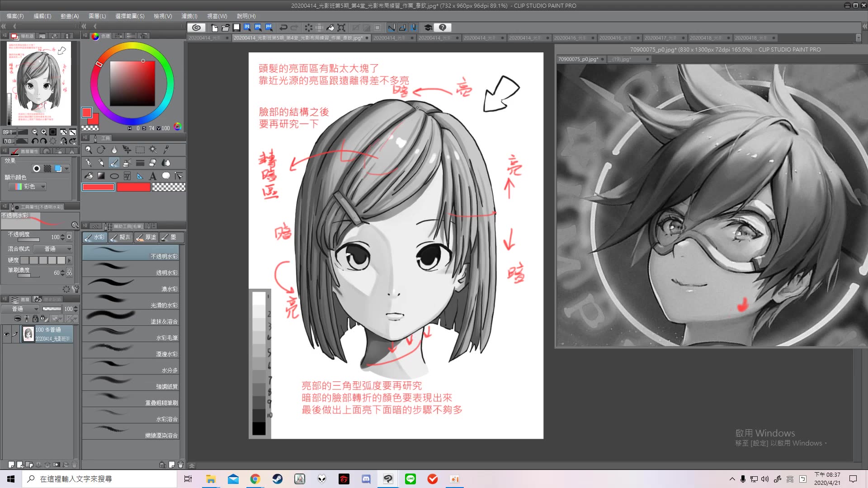Export as jpg via the command bar
This screenshot has width=868, height=488.
click(247, 28)
